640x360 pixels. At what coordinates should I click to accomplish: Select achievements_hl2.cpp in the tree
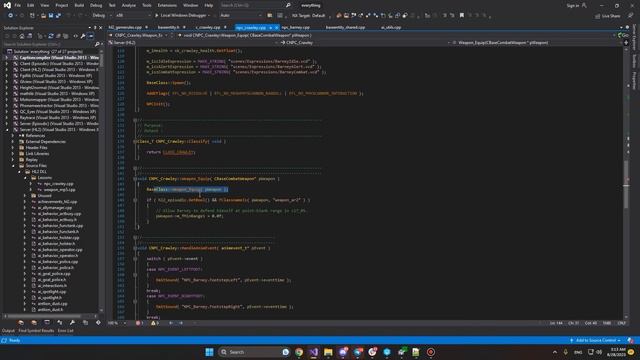pyautogui.click(x=57, y=202)
